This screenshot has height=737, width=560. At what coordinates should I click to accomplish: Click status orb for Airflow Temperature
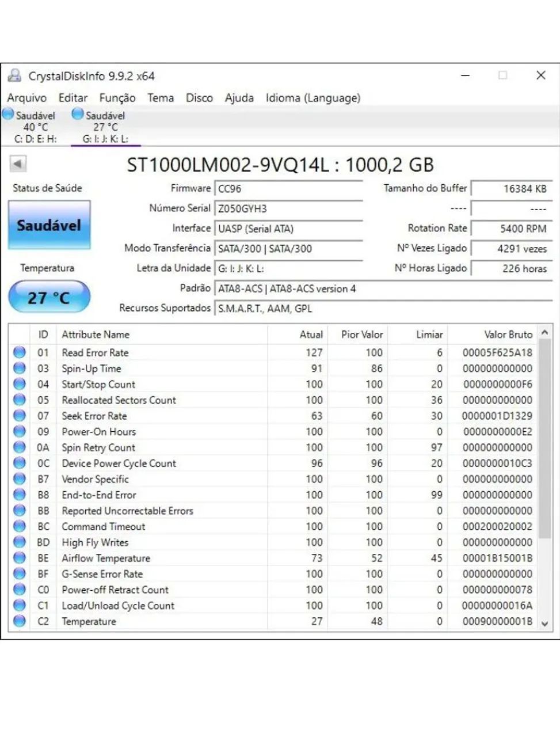pos(20,558)
